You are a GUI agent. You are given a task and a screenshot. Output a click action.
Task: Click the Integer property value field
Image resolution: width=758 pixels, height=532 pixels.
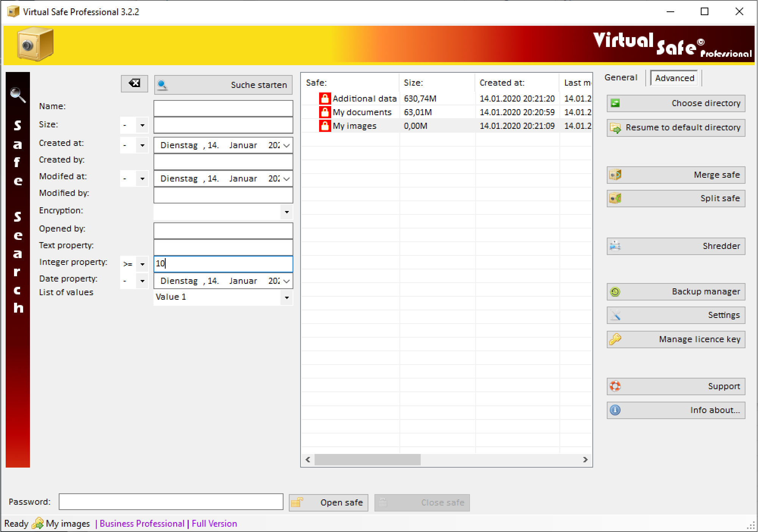pyautogui.click(x=223, y=264)
